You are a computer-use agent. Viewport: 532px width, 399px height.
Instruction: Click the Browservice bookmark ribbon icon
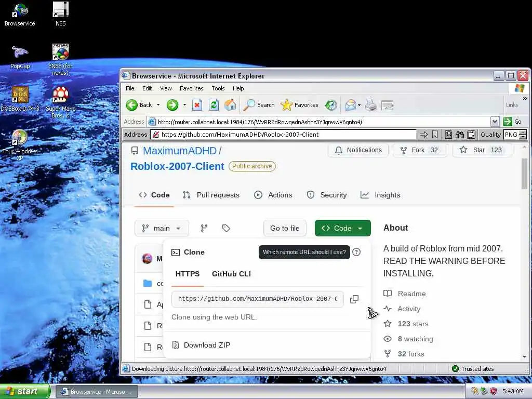[435, 135]
